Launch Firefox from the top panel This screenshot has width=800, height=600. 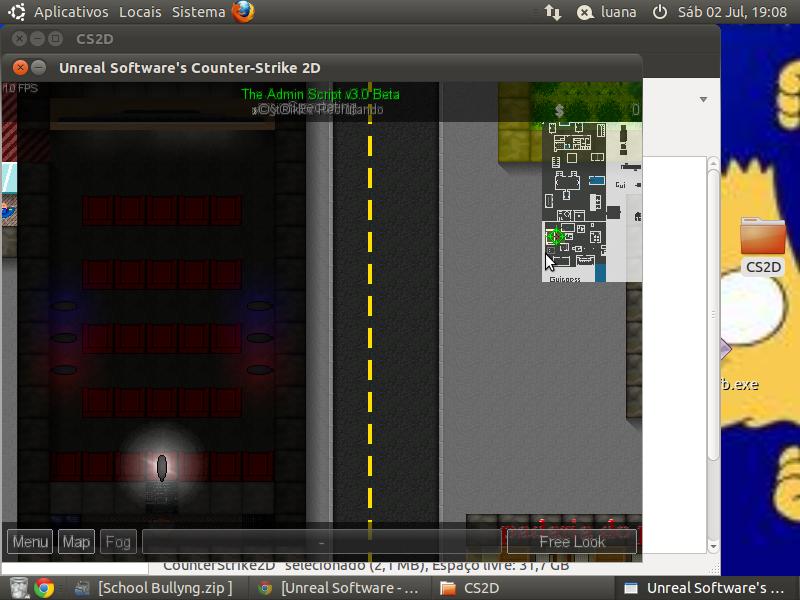click(243, 12)
